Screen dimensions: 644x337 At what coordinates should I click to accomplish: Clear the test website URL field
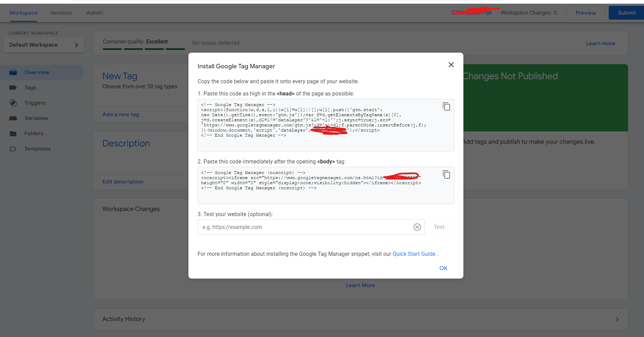coord(417,227)
